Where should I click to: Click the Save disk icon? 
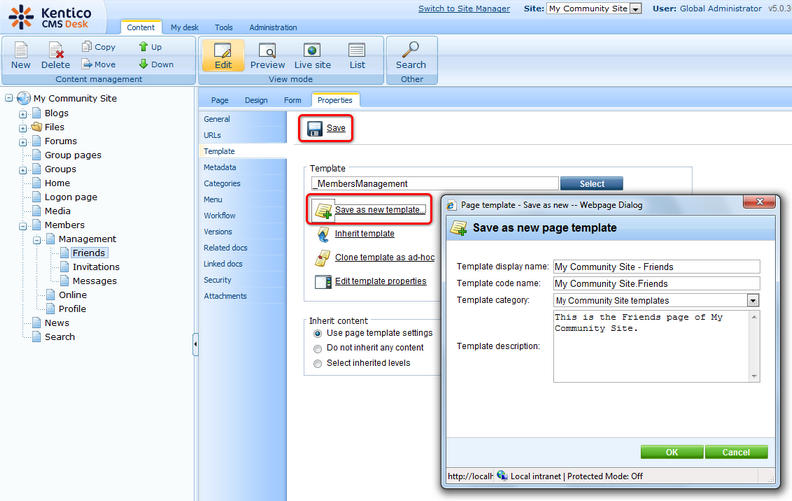pos(314,128)
